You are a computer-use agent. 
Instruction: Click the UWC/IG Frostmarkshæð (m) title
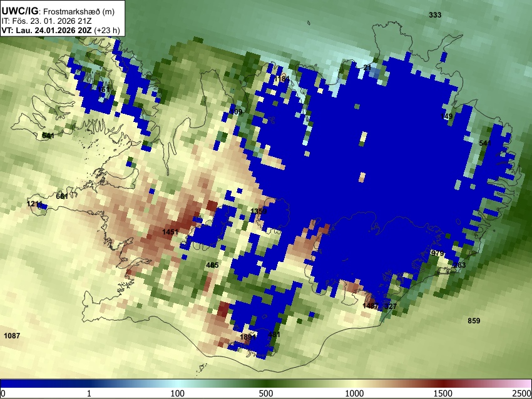pyautogui.click(x=58, y=11)
